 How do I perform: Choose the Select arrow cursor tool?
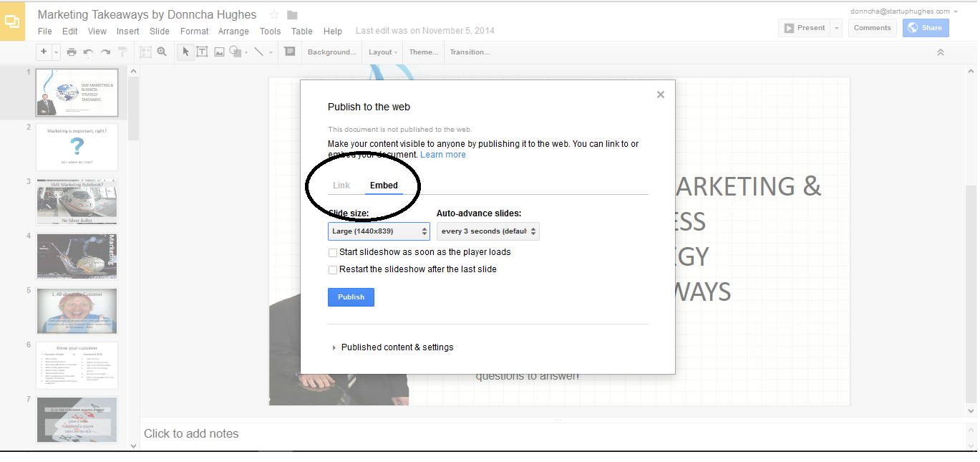tap(185, 52)
